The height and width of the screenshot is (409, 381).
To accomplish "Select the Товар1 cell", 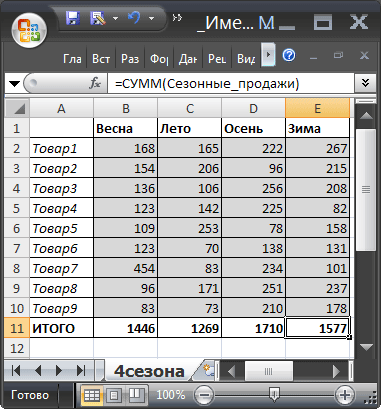I will (61, 148).
